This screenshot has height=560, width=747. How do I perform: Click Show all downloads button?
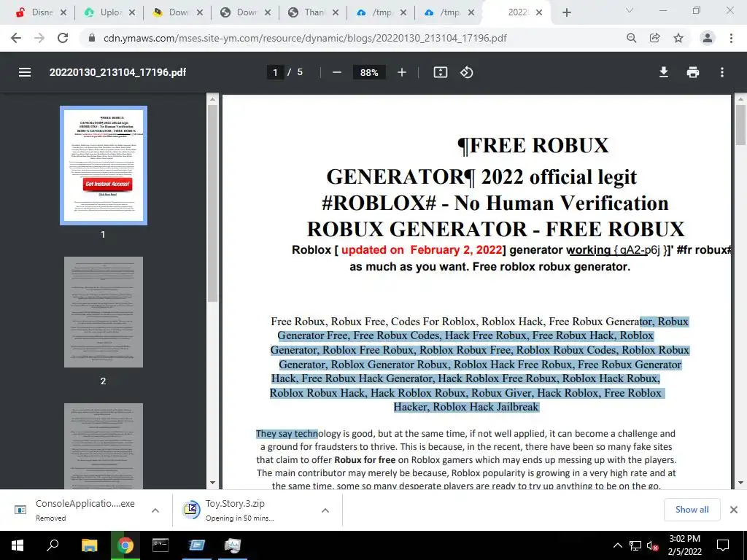692,510
